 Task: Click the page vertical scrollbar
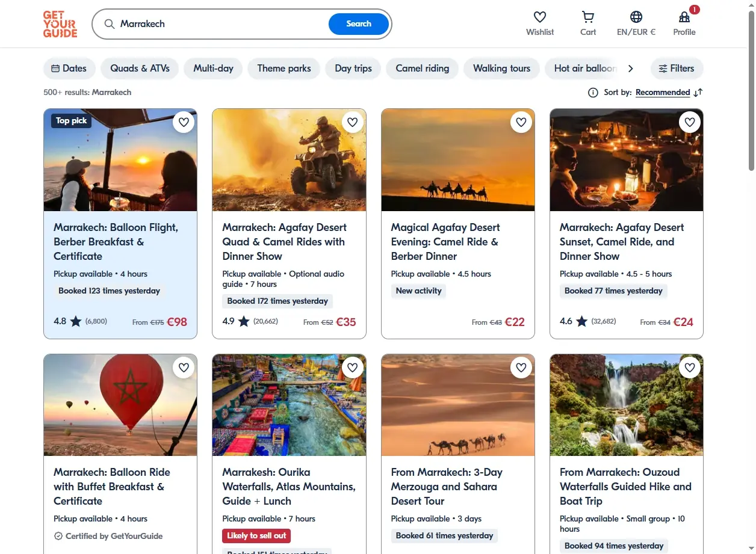751,90
